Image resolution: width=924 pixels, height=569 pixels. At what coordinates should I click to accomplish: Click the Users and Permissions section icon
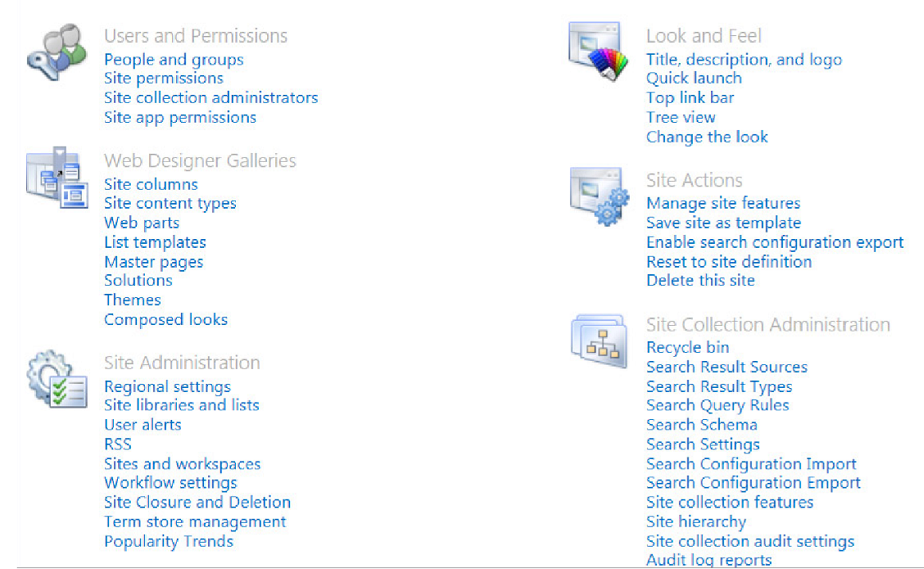pyautogui.click(x=56, y=52)
